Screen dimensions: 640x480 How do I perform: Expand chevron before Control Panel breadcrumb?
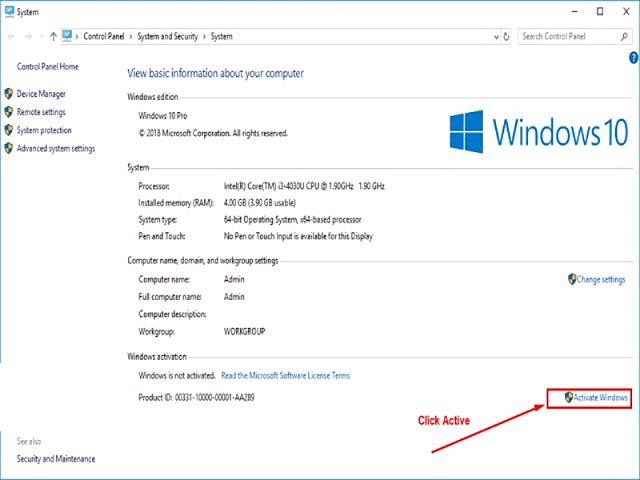77,37
